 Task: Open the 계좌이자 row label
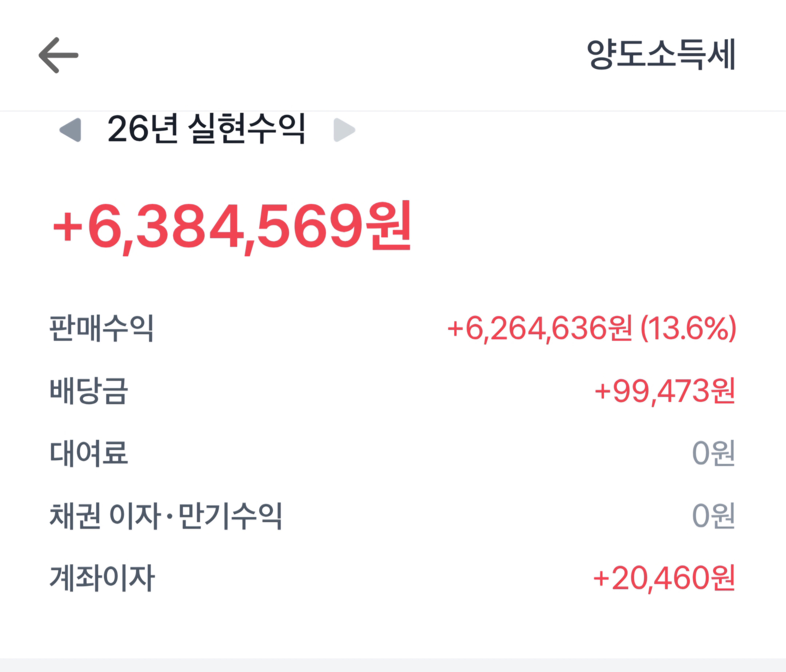(102, 578)
